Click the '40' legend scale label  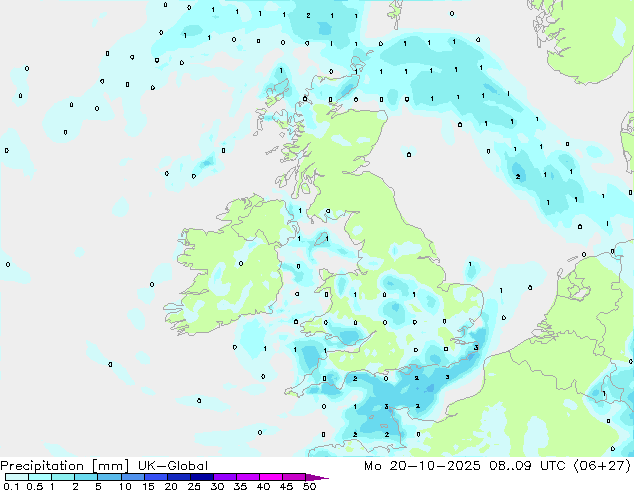[x=264, y=486]
